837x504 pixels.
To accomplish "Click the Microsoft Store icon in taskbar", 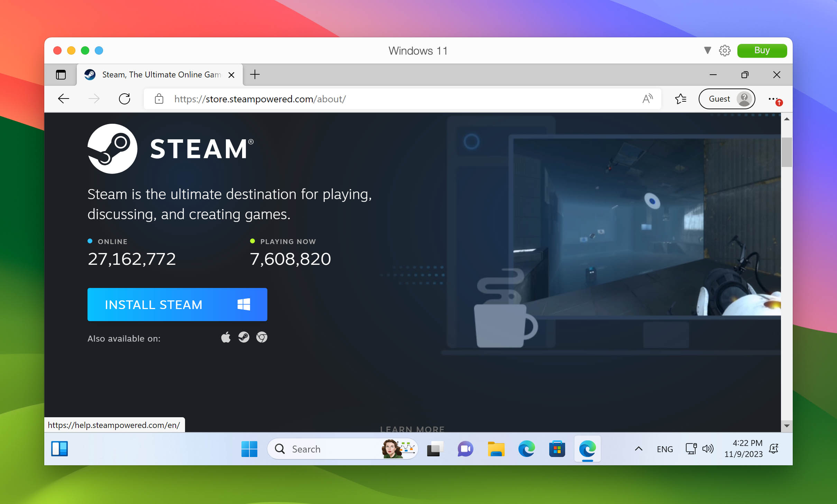I will click(x=556, y=448).
